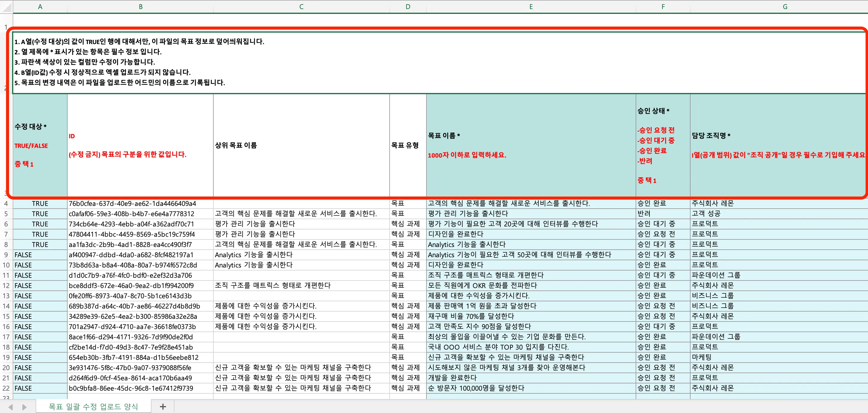The width and height of the screenshot is (868, 413).
Task: Select ID cell c0afaf06-59e3-408b-b4b7-e6e4a7778312
Action: click(140, 214)
